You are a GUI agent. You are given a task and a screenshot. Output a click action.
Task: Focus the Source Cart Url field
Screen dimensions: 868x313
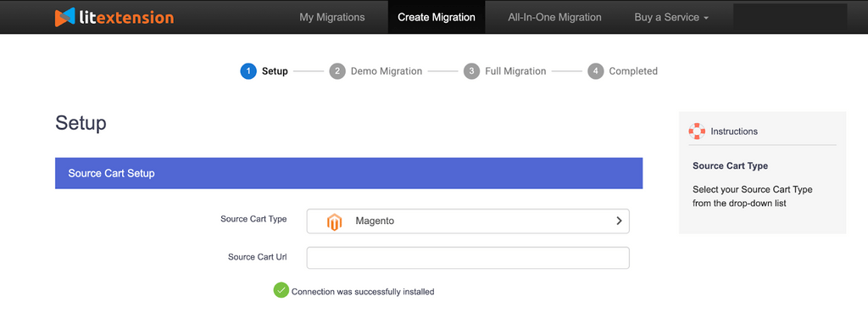[x=468, y=258]
